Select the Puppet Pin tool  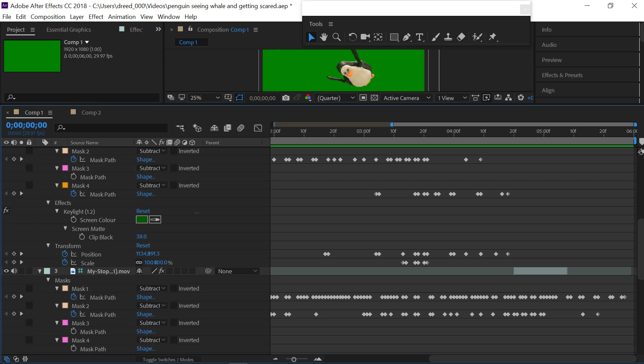(x=493, y=37)
